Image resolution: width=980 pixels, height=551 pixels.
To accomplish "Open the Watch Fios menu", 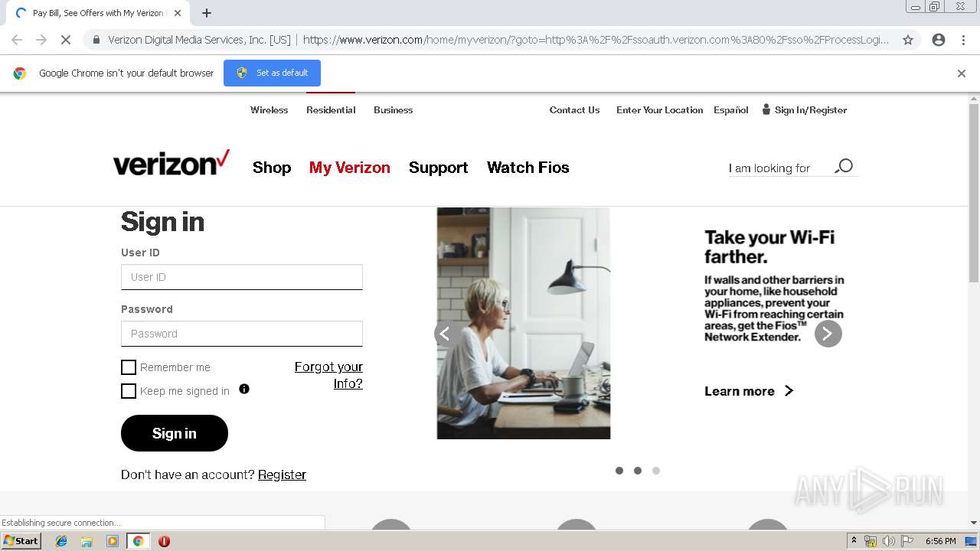I will tap(528, 168).
